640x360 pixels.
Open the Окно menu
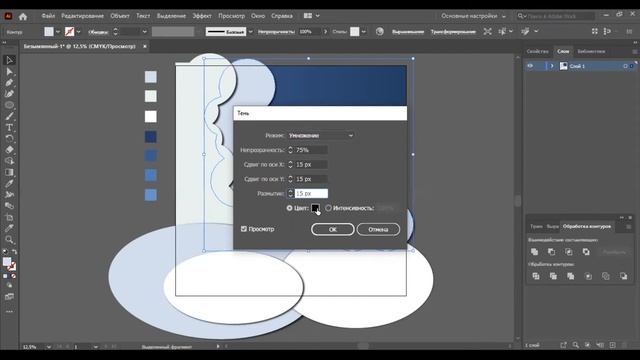pyautogui.click(x=258, y=16)
